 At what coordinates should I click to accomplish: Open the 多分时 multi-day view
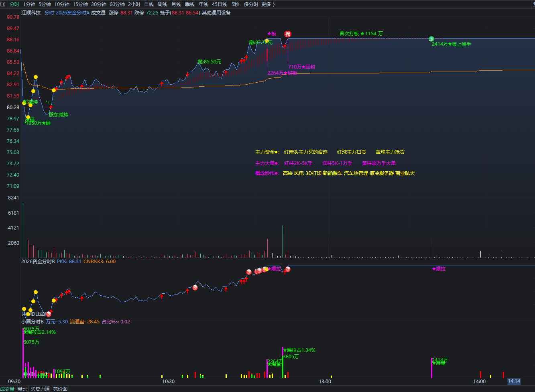[x=251, y=4]
